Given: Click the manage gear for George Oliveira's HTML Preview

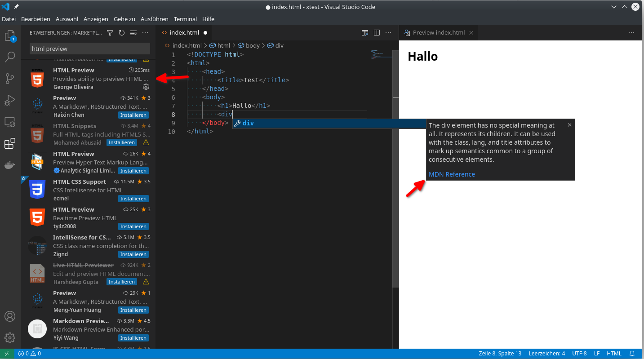Looking at the screenshot, I should [146, 87].
